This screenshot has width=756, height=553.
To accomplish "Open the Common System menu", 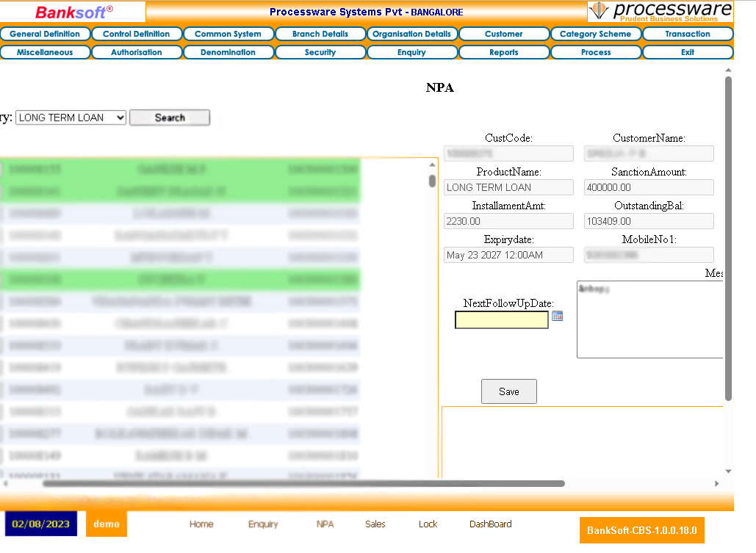I will point(228,34).
